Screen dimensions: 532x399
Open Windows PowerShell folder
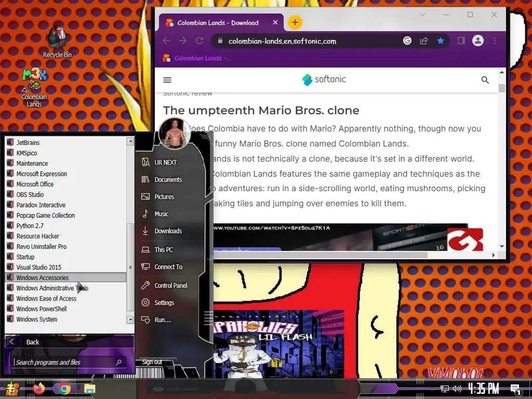click(66, 309)
